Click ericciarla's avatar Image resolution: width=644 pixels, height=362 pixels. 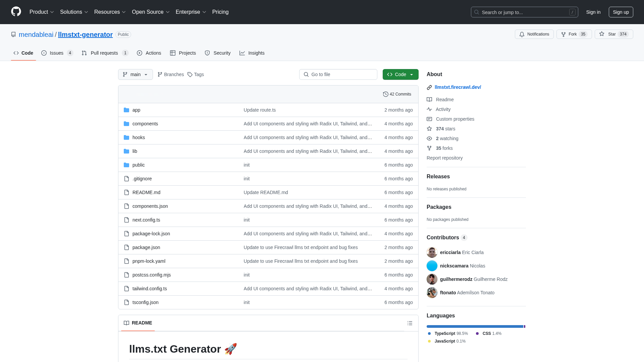click(432, 252)
